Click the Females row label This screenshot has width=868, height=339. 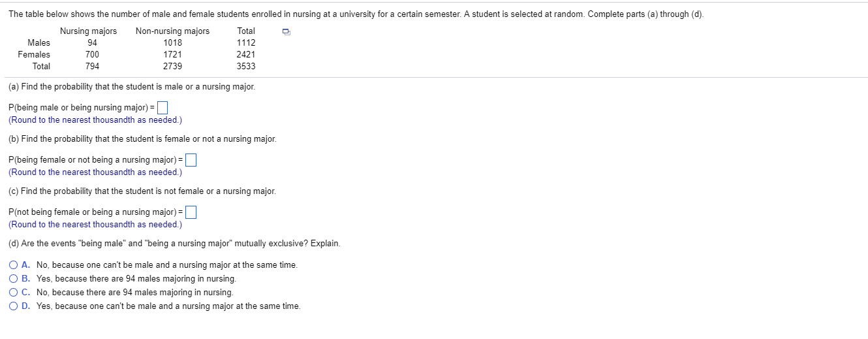click(x=34, y=55)
